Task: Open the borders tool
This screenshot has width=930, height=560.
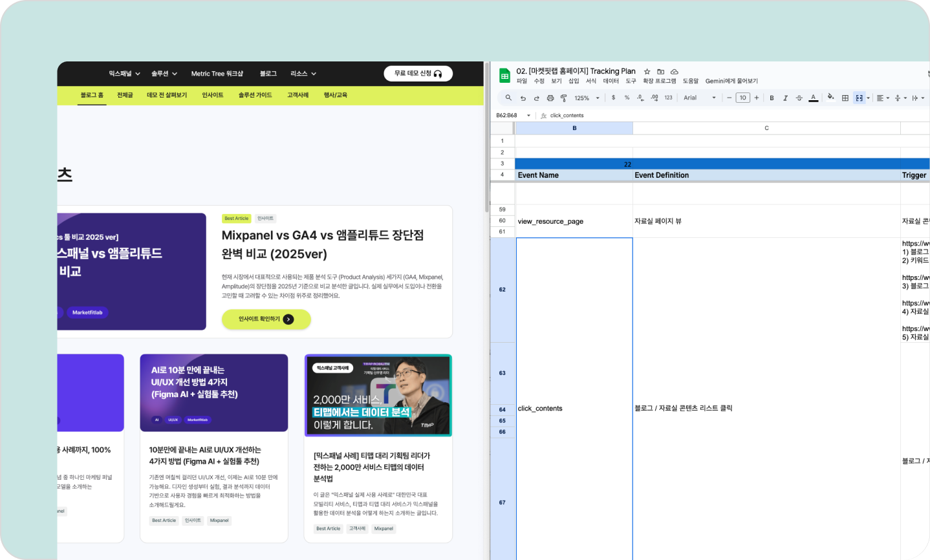Action: (x=845, y=98)
